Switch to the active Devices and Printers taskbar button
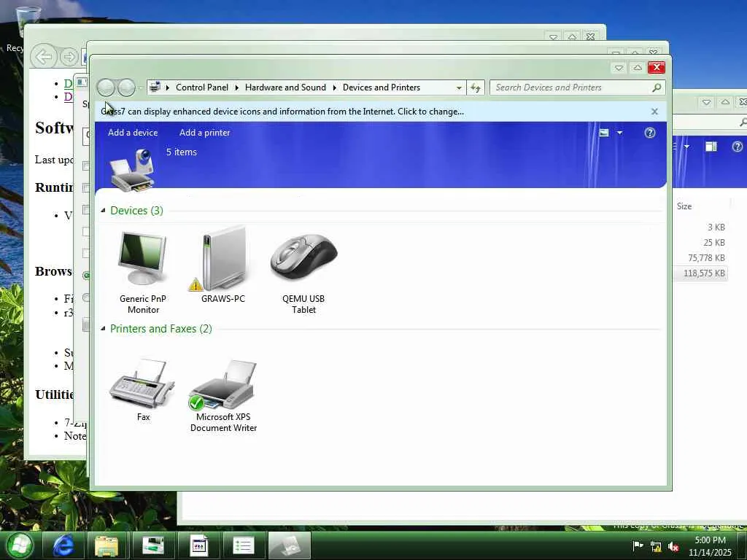This screenshot has height=560, width=747. coord(289,545)
